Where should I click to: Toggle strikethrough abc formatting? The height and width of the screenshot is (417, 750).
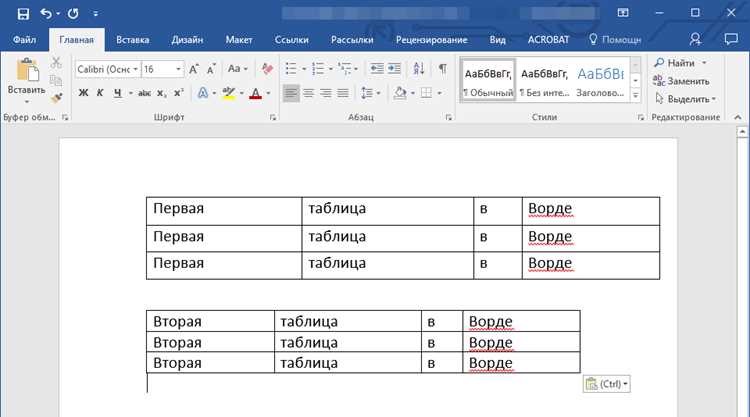(144, 93)
